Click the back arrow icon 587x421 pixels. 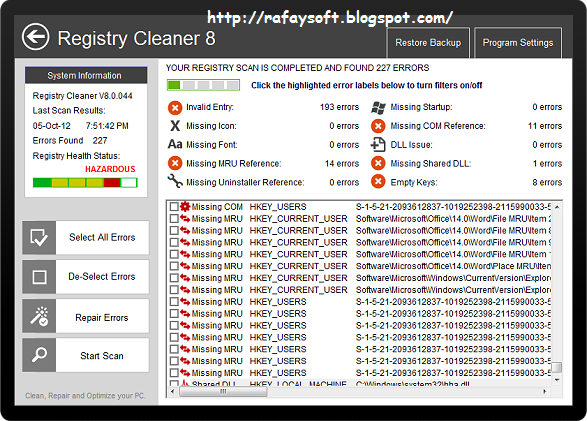tap(36, 37)
